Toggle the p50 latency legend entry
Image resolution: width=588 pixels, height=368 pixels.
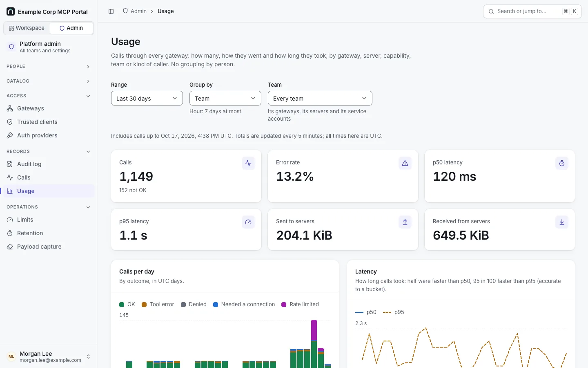click(366, 312)
